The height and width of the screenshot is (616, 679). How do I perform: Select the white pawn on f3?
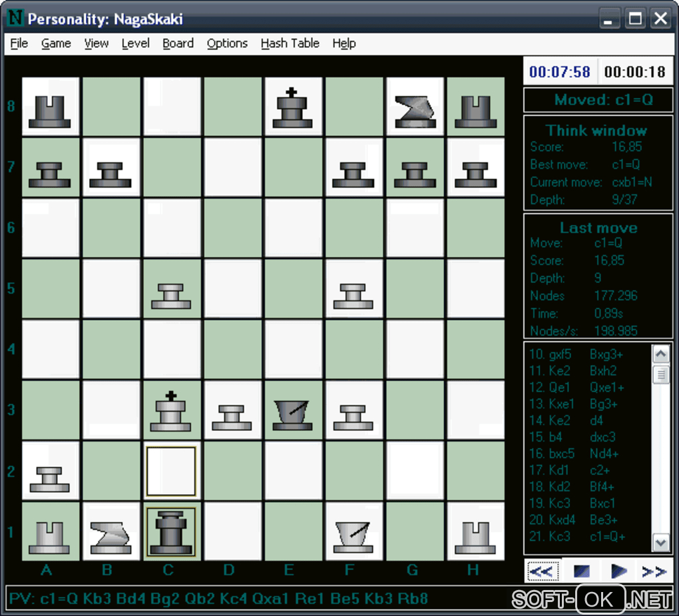point(353,418)
